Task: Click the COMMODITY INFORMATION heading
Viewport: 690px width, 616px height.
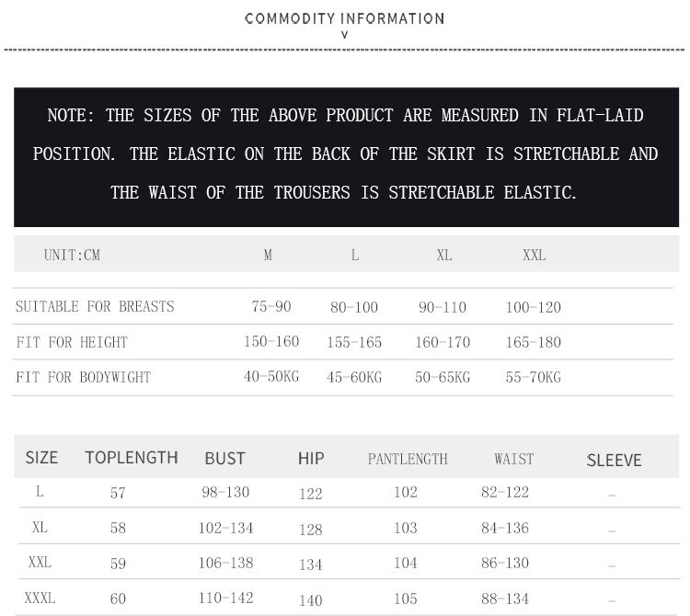Action: 345,18
